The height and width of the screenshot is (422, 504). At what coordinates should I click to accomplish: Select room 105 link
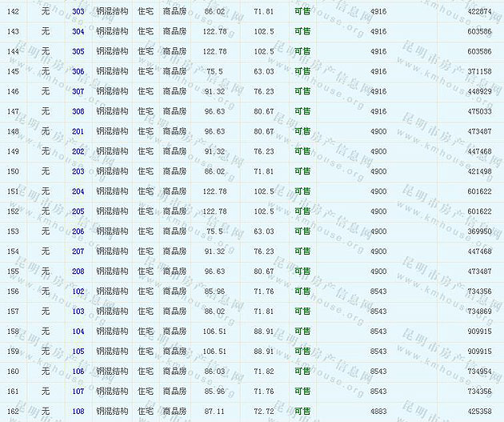click(x=78, y=352)
